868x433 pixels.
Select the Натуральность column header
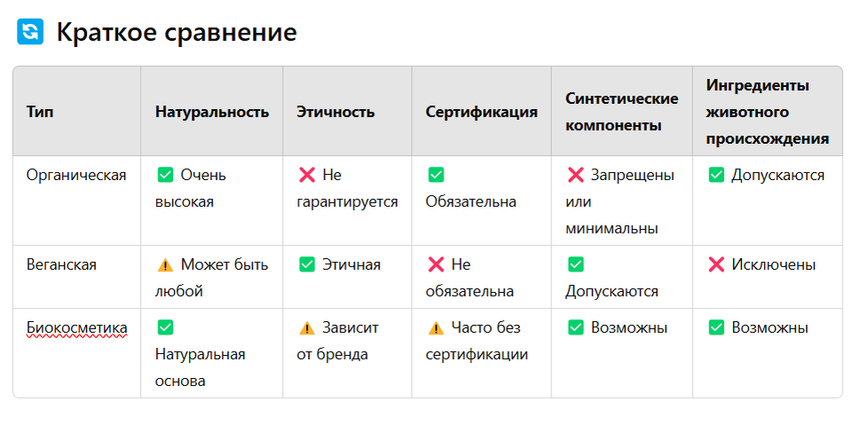point(212,112)
